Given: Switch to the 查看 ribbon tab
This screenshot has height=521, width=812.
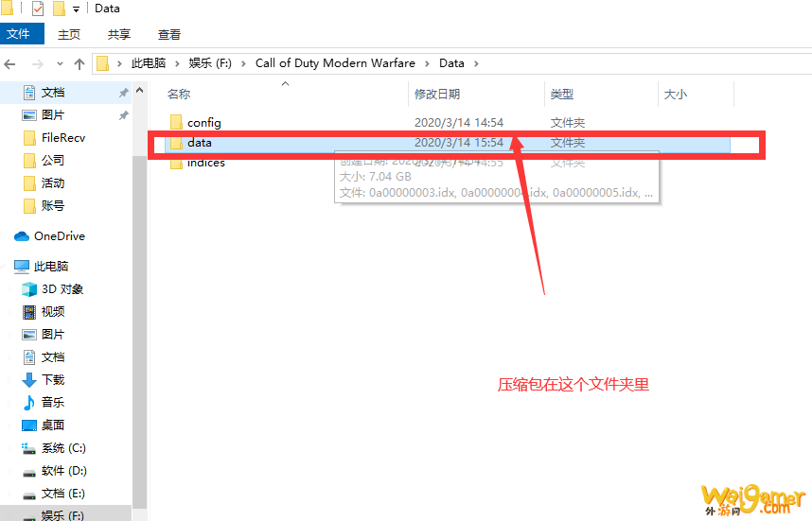Looking at the screenshot, I should (169, 35).
